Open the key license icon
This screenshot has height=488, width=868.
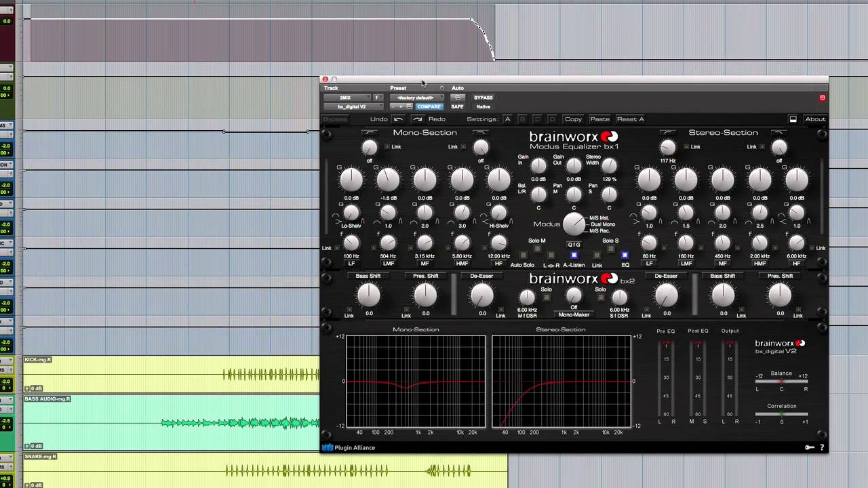(809, 447)
